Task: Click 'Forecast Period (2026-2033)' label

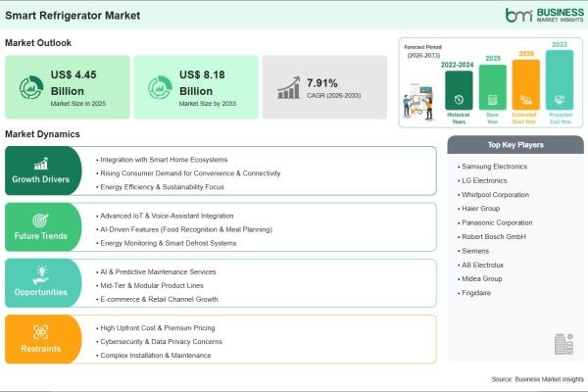Action: (x=423, y=51)
